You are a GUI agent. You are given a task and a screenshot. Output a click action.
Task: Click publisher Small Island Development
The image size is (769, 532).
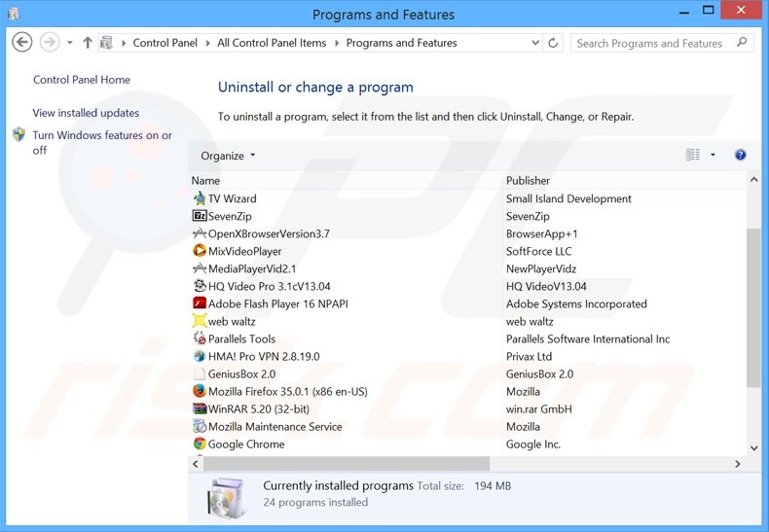(x=568, y=198)
